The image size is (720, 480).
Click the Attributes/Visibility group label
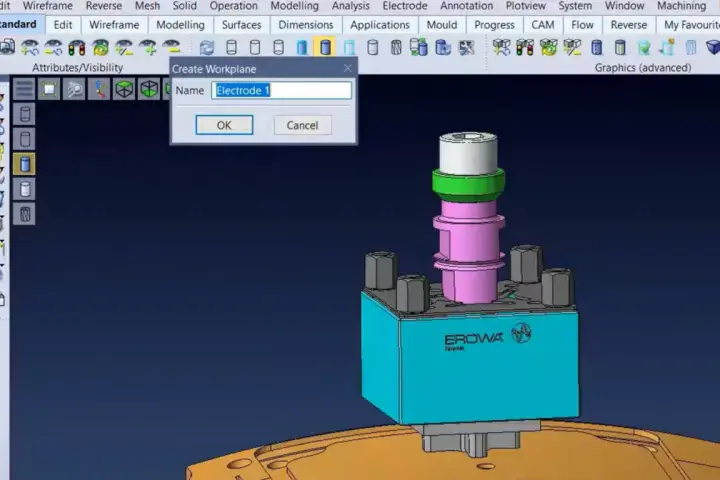(78, 68)
